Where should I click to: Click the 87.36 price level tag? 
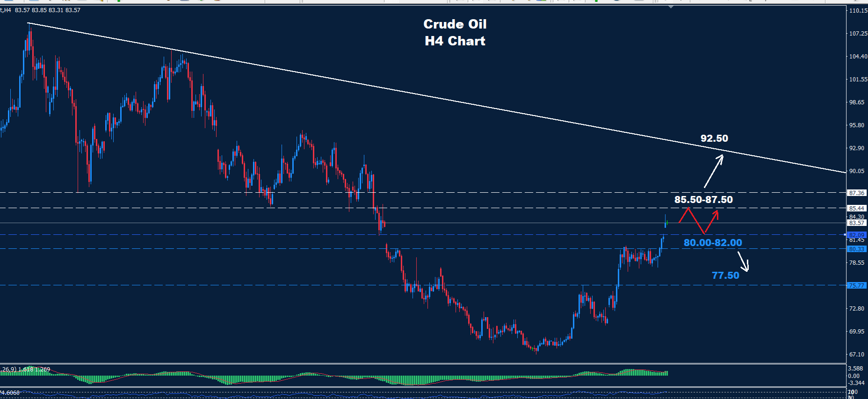pyautogui.click(x=857, y=193)
